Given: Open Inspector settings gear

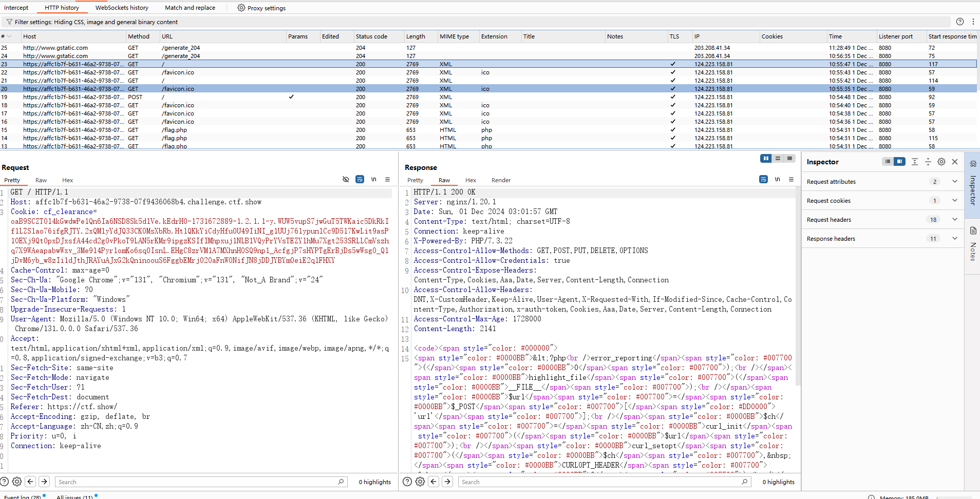Looking at the screenshot, I should click(941, 162).
